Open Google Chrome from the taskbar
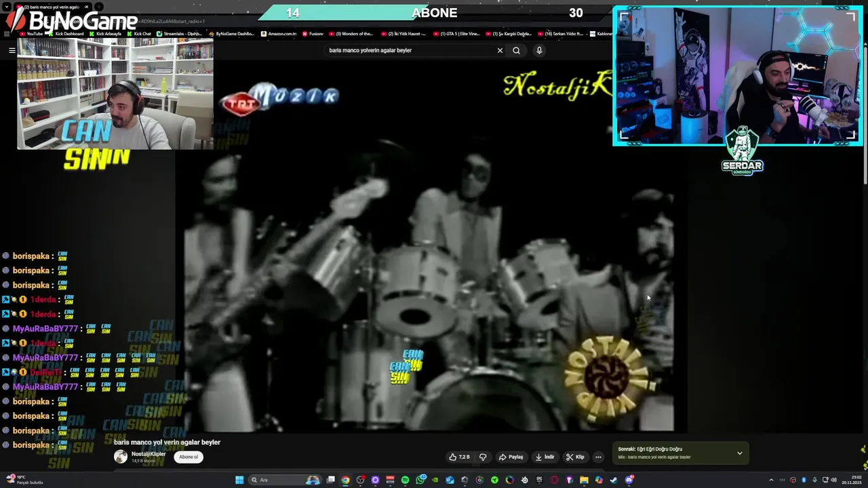 pos(345,480)
